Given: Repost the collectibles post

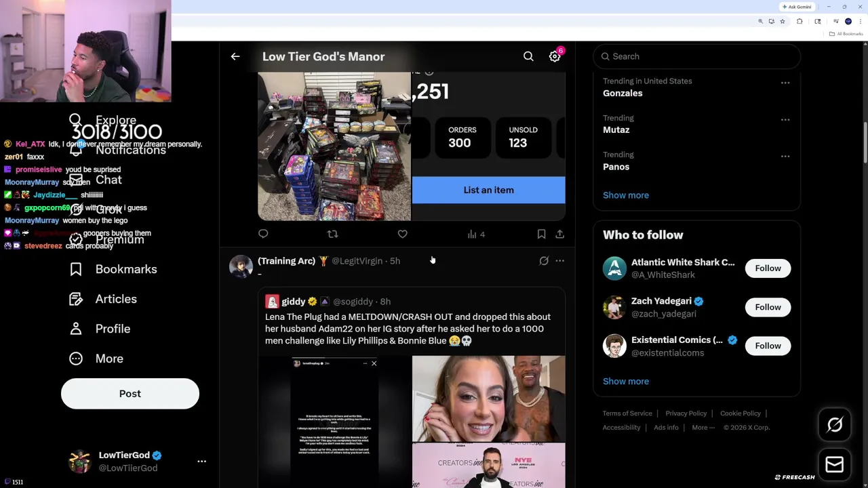Looking at the screenshot, I should [x=332, y=234].
